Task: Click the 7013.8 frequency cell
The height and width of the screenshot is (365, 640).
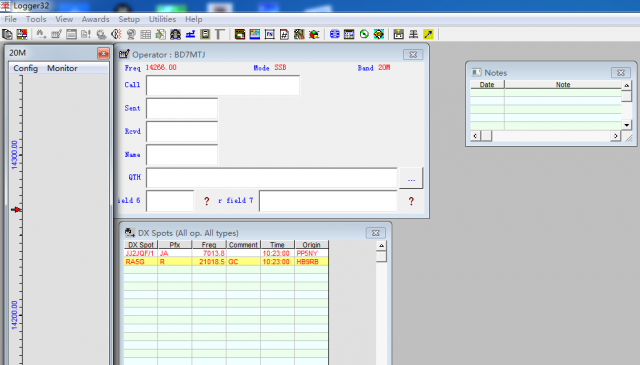Action: [x=209, y=254]
